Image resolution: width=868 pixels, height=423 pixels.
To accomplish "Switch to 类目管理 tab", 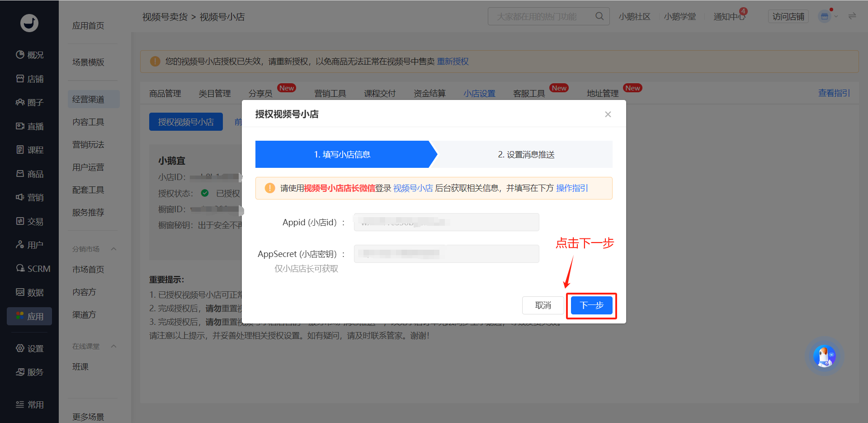I will pos(215,93).
